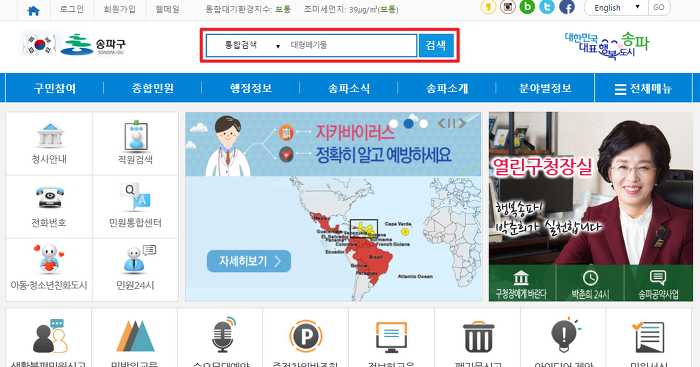Go to next banner slide arrow
The height and width of the screenshot is (367, 700).
pyautogui.click(x=462, y=123)
